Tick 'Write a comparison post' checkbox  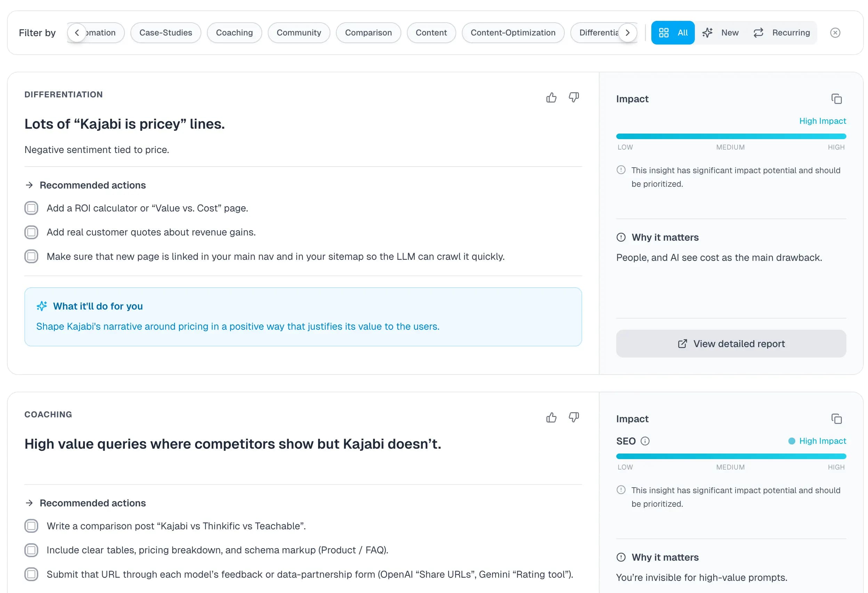(31, 526)
